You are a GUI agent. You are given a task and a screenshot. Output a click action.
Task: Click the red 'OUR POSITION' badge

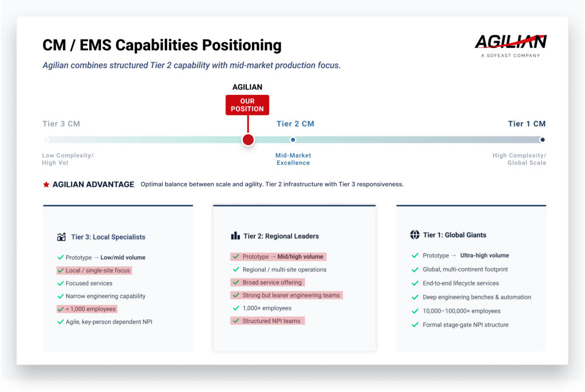pyautogui.click(x=247, y=105)
